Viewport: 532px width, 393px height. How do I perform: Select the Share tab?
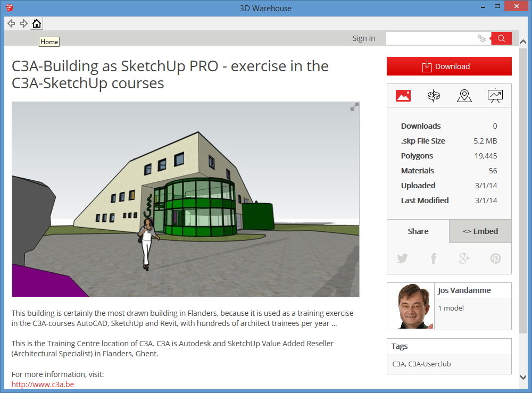coord(418,231)
